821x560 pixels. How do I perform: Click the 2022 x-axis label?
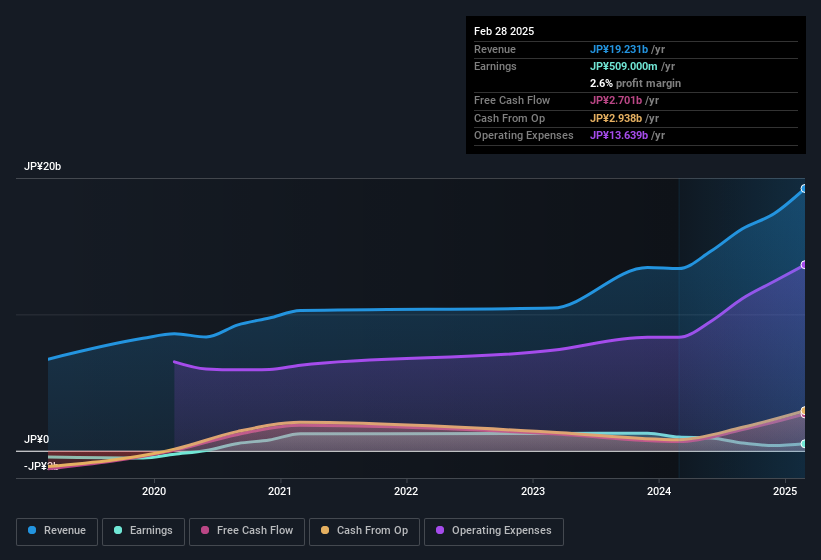click(406, 491)
